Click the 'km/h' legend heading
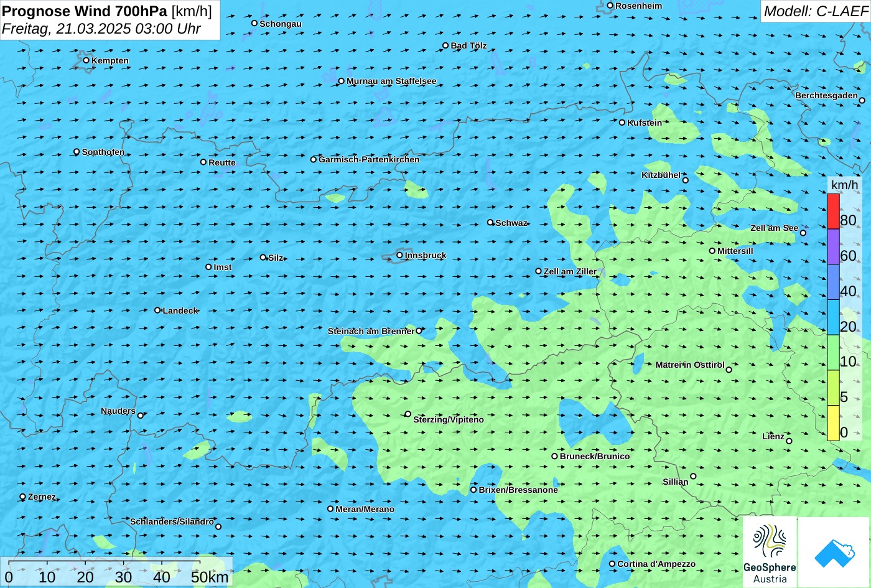The width and height of the screenshot is (871, 588). (844, 185)
